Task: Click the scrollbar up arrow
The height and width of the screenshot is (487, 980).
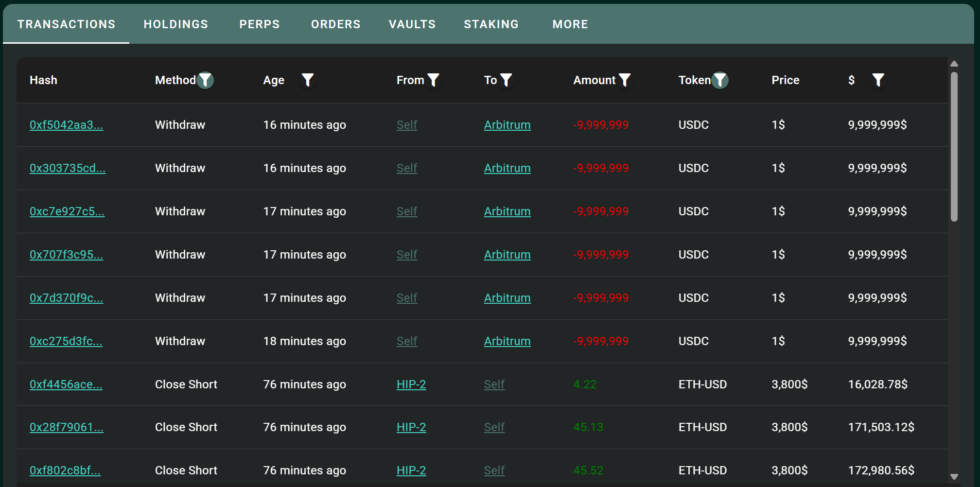Action: 954,63
